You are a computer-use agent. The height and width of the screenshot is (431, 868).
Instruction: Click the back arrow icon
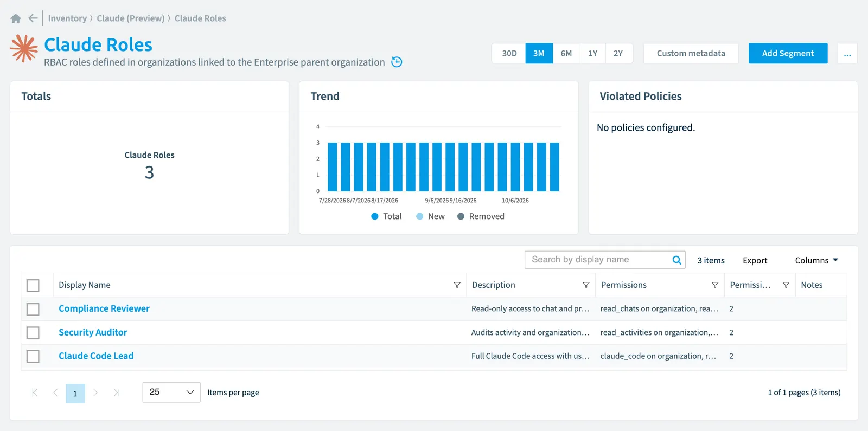tap(33, 18)
